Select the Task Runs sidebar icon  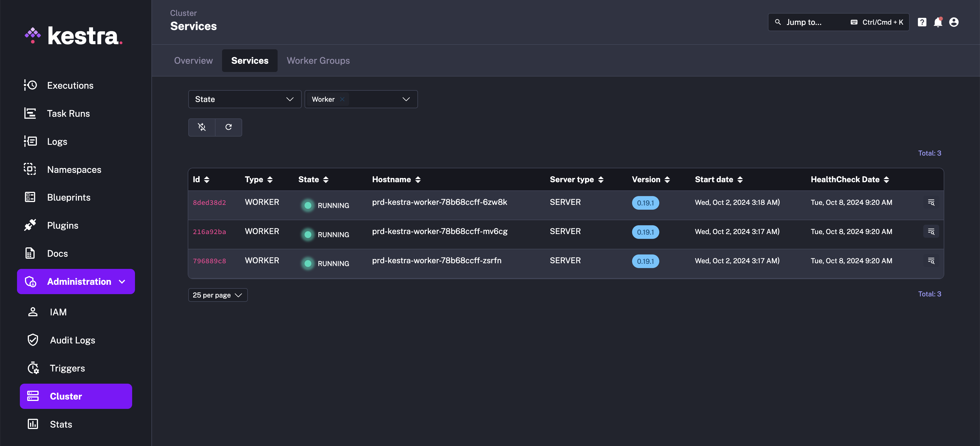click(30, 113)
